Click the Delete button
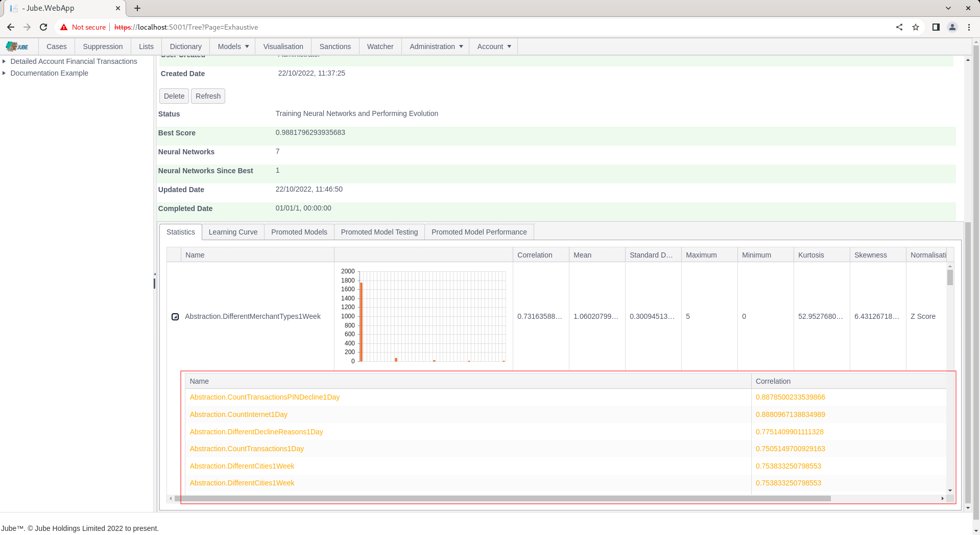 click(174, 96)
